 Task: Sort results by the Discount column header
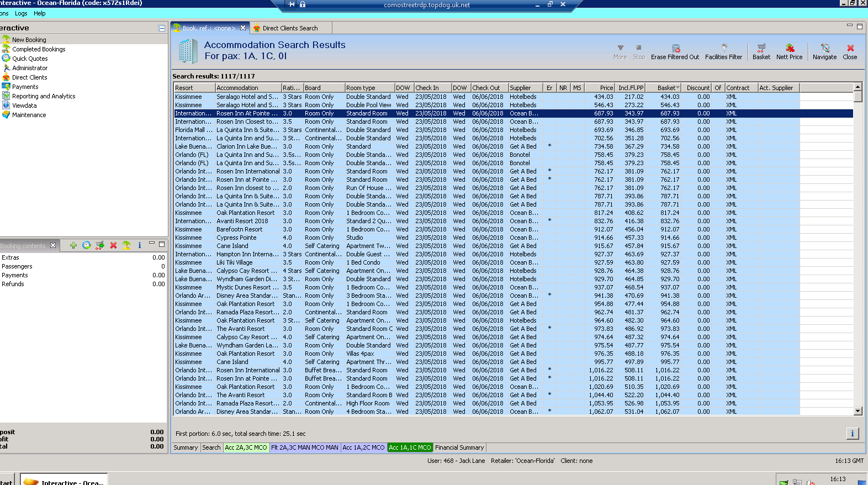point(696,88)
